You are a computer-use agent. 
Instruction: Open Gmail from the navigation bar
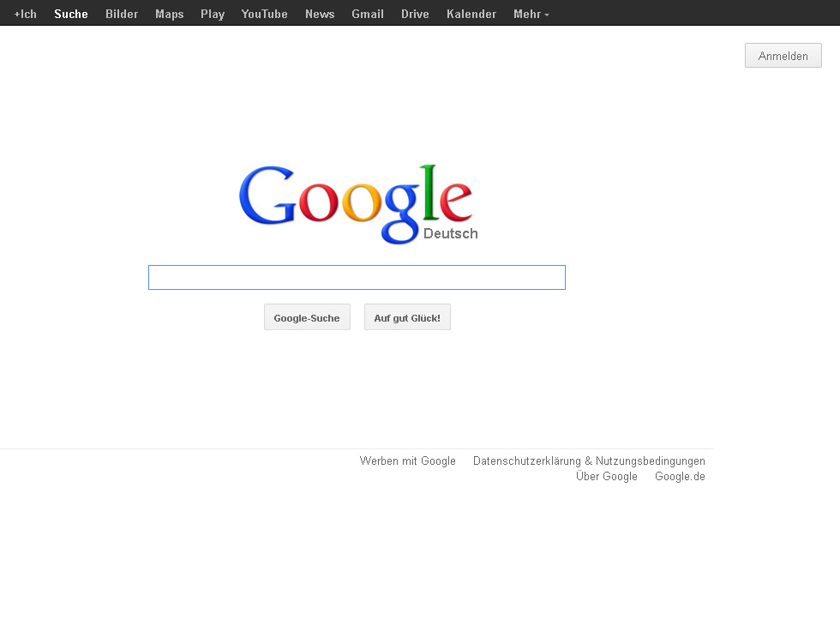tap(368, 14)
